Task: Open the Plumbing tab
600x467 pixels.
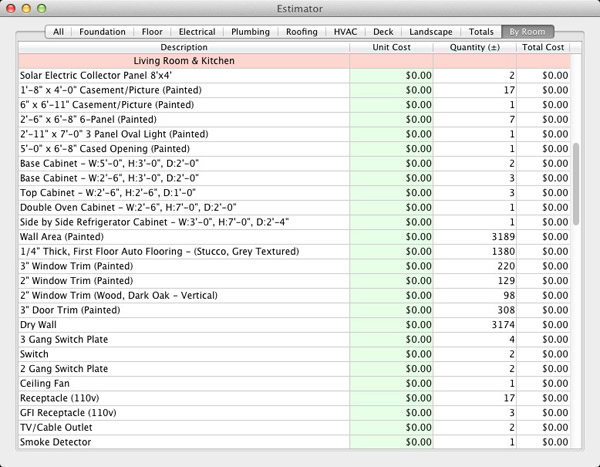Action: (250, 32)
